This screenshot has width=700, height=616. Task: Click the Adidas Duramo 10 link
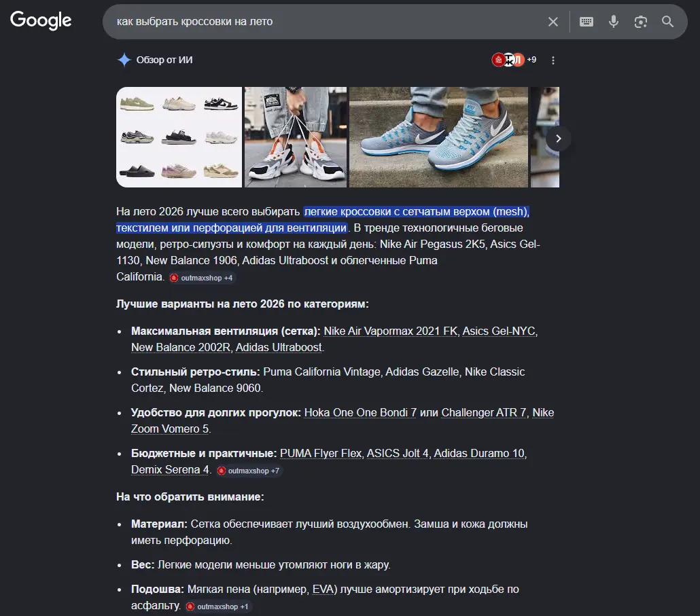(479, 453)
